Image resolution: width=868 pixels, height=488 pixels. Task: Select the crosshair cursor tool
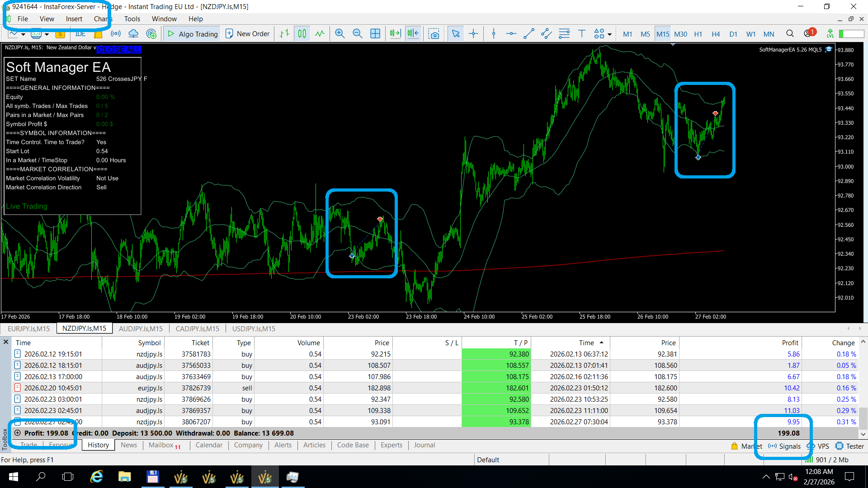tap(473, 34)
